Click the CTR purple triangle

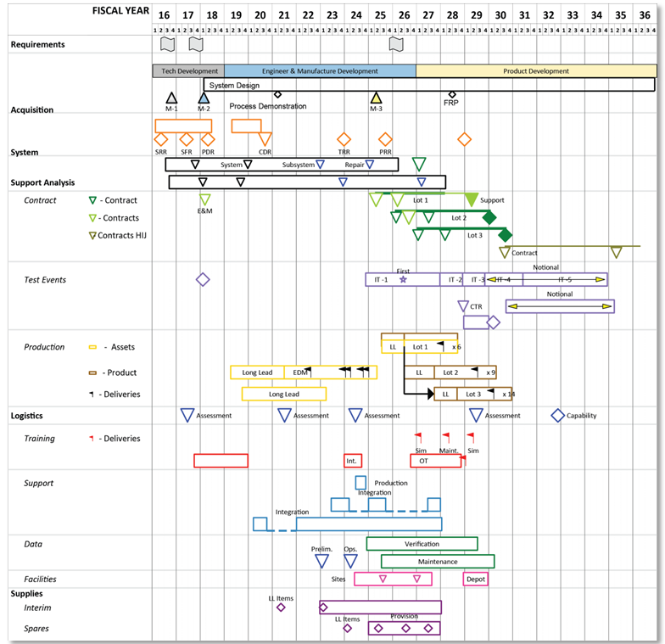pyautogui.click(x=463, y=305)
